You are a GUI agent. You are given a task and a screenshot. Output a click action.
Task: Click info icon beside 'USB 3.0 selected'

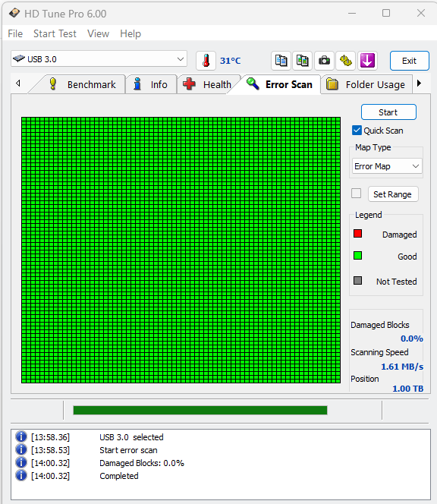[x=21, y=436]
